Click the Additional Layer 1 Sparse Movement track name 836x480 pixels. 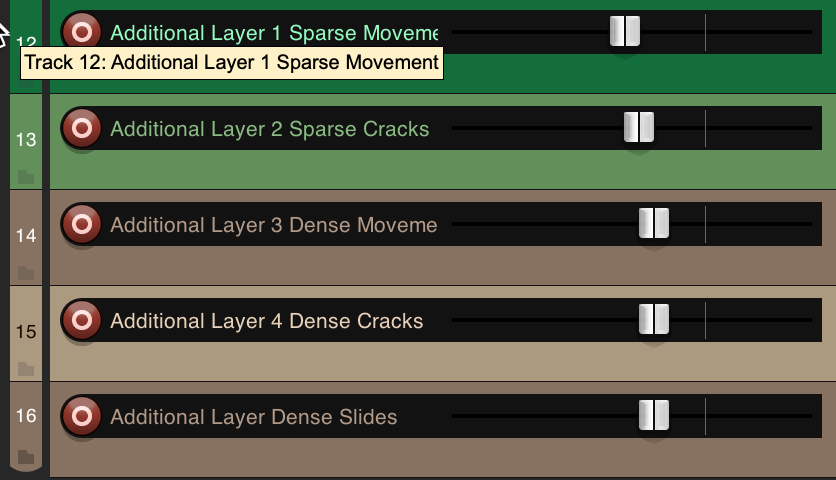click(x=273, y=33)
